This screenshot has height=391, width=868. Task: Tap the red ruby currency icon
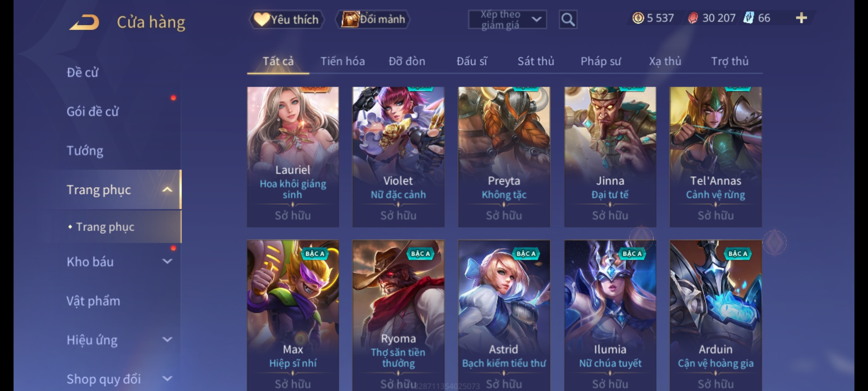tap(693, 18)
